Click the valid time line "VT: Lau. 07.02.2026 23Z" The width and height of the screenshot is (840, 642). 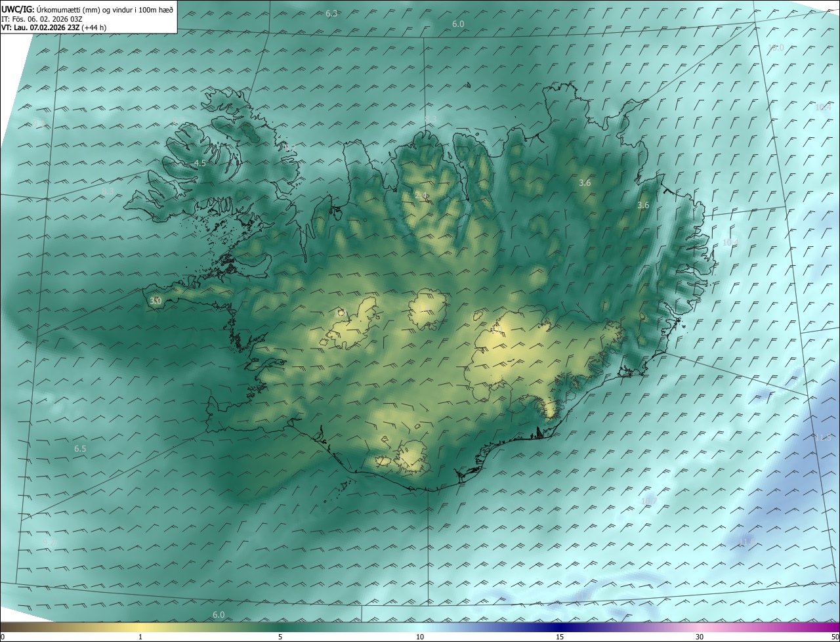pyautogui.click(x=41, y=28)
